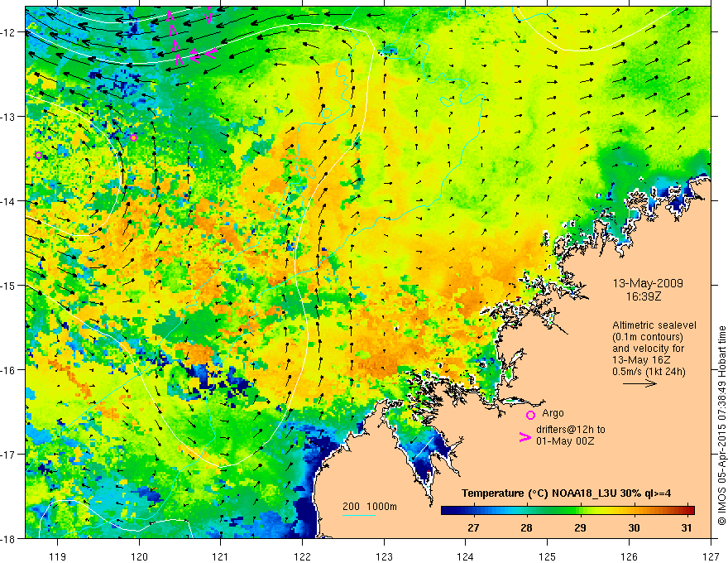The height and width of the screenshot is (563, 728).
Task: Click the 29 value under color bar
Action: coord(580,527)
